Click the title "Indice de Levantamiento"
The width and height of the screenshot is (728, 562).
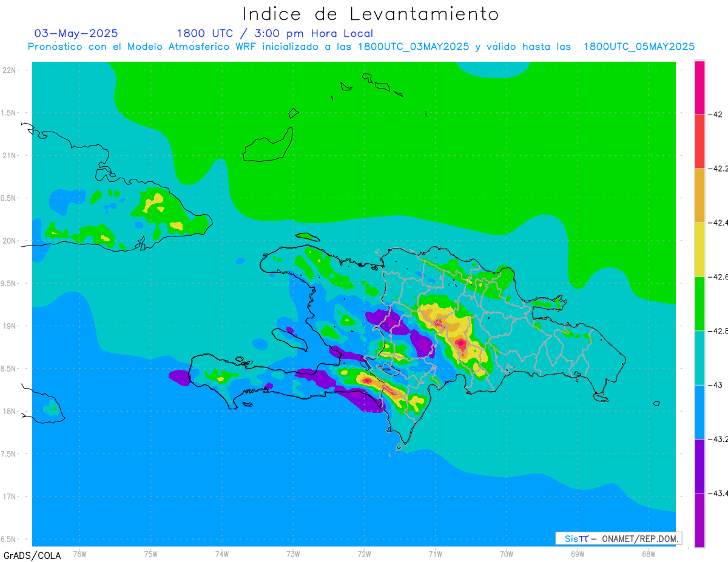click(x=371, y=14)
